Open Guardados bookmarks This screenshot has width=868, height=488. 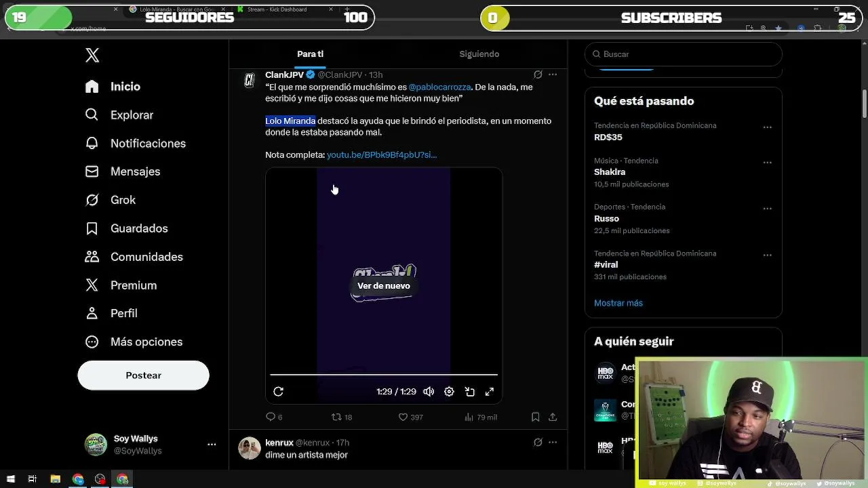click(126, 228)
